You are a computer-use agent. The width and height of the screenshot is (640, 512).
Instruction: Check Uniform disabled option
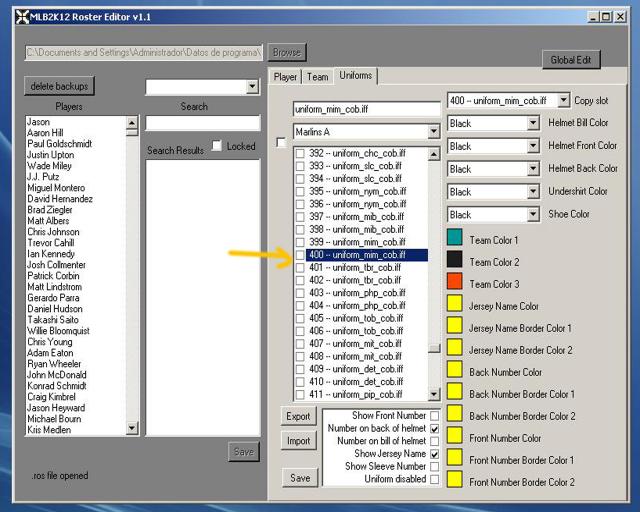pyautogui.click(x=435, y=479)
